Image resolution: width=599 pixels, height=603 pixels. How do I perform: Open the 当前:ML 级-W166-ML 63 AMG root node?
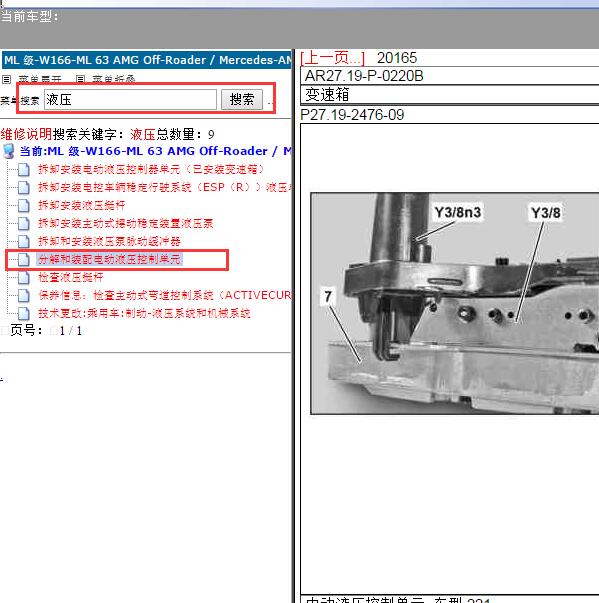click(155, 151)
